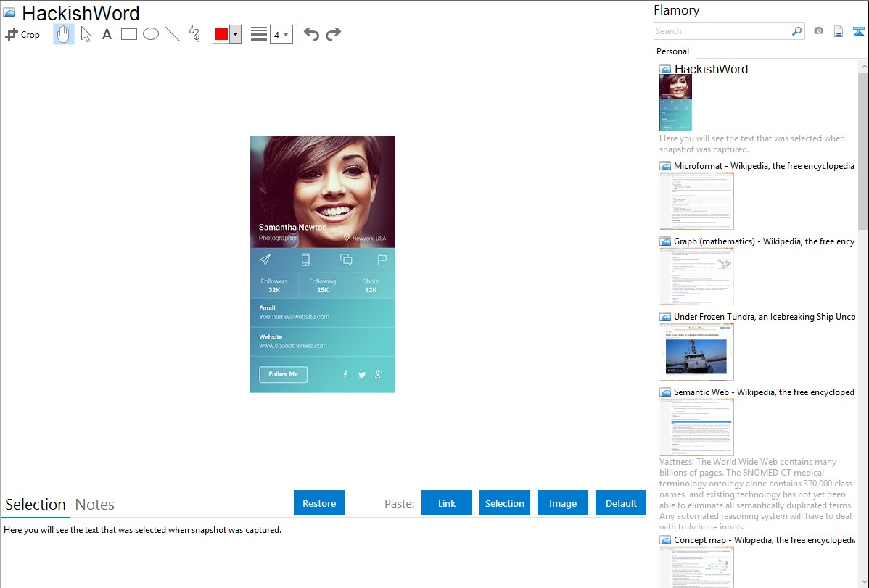Choose the freehand squiggle drawing tool
The image size is (869, 588).
click(x=194, y=34)
